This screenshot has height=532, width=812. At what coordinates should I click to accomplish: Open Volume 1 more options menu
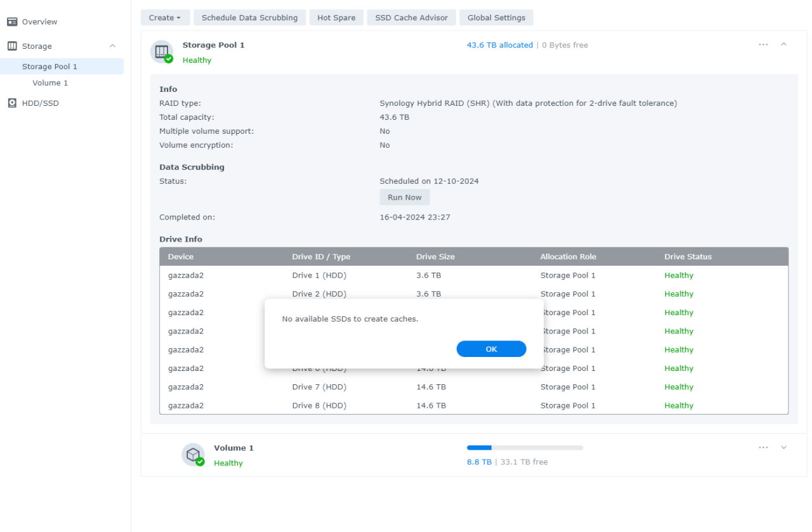[763, 448]
